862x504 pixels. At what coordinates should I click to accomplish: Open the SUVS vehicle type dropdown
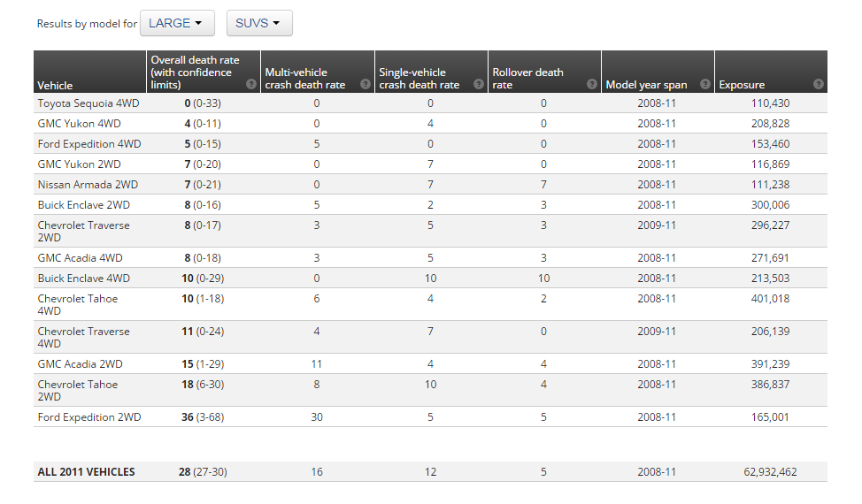(258, 24)
